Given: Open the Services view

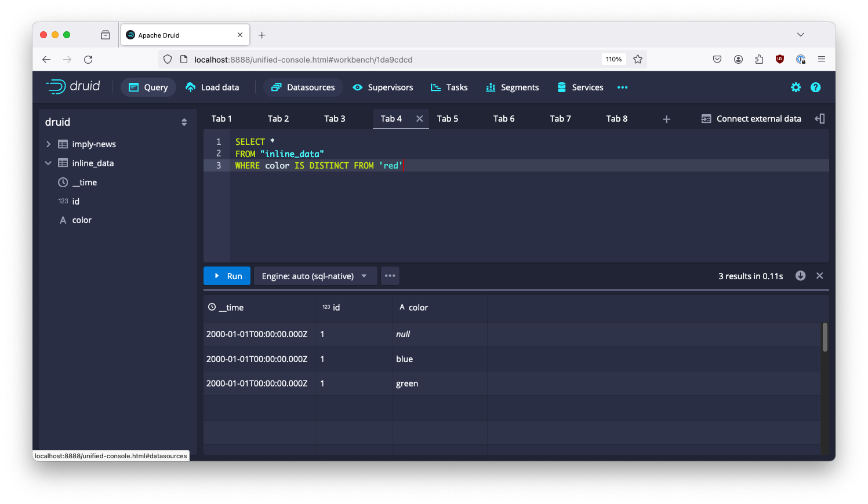Looking at the screenshot, I should [579, 87].
